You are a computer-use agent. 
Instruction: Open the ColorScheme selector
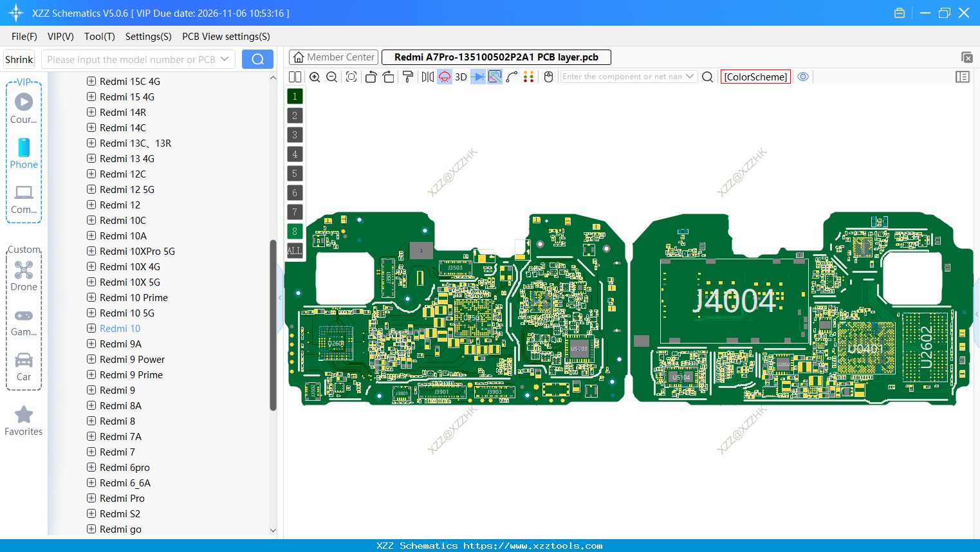755,77
